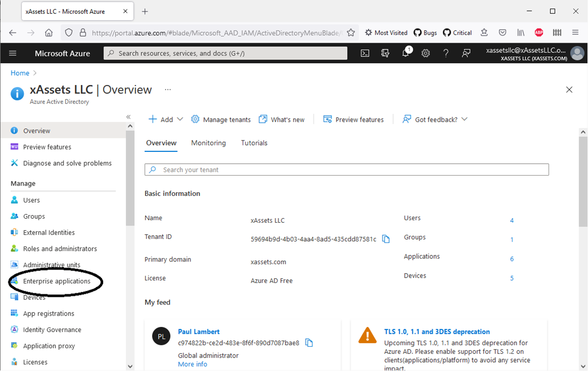This screenshot has width=588, height=371.
Task: Switch to the Monitoring tab
Action: pyautogui.click(x=208, y=142)
